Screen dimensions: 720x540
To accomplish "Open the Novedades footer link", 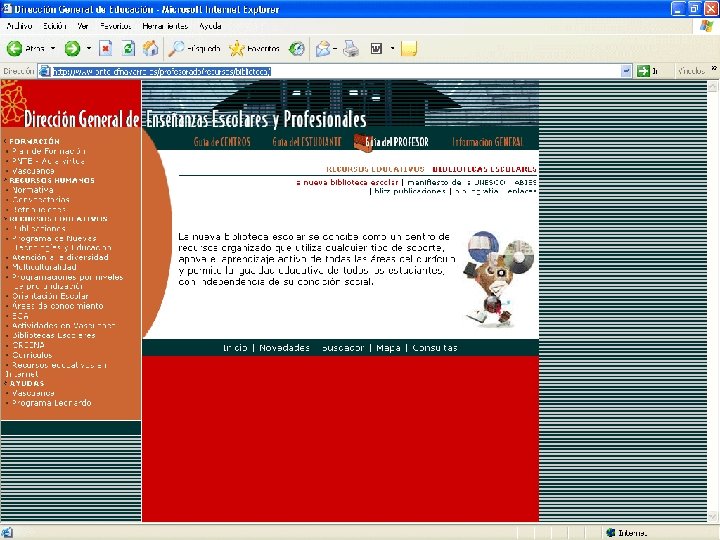I will (x=284, y=348).
